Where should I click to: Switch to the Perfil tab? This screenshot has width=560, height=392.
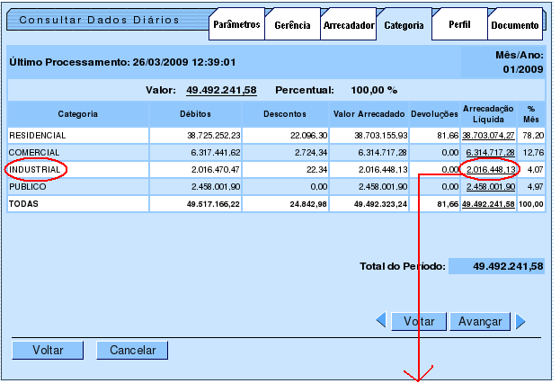click(459, 26)
